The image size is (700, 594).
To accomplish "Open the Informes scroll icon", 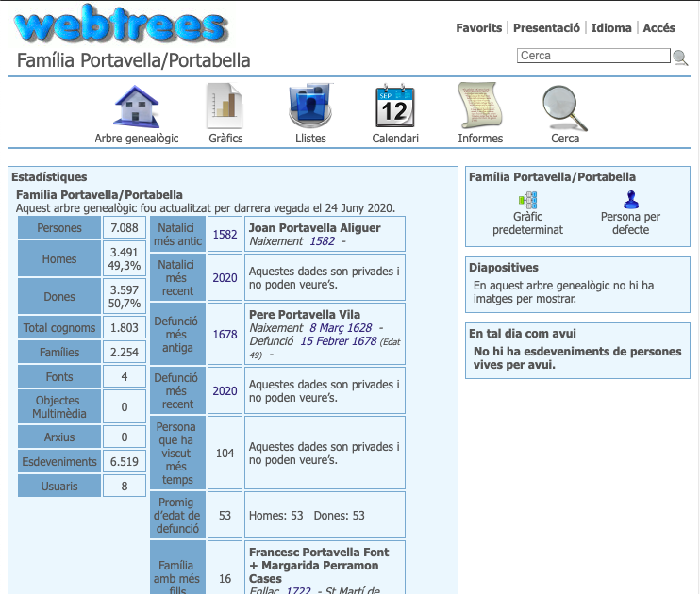I will click(480, 107).
